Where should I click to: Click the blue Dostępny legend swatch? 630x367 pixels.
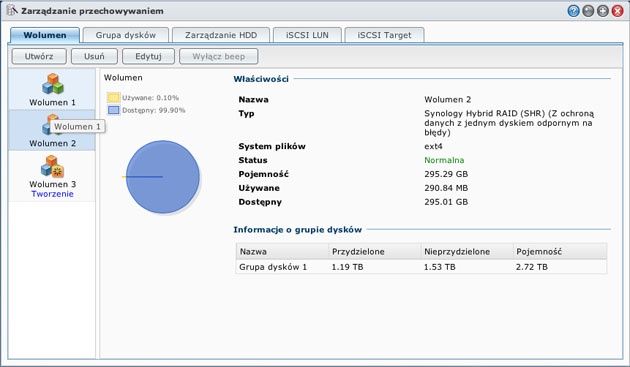114,110
